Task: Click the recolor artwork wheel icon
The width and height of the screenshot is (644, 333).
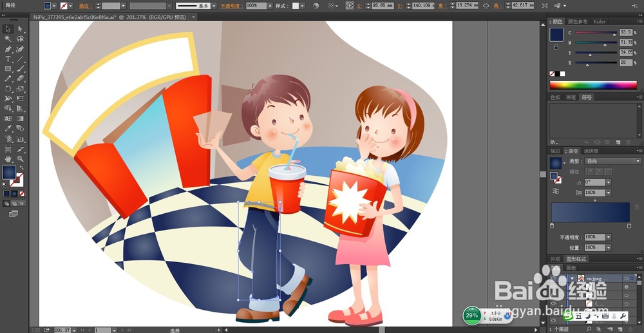Action: coord(316,6)
